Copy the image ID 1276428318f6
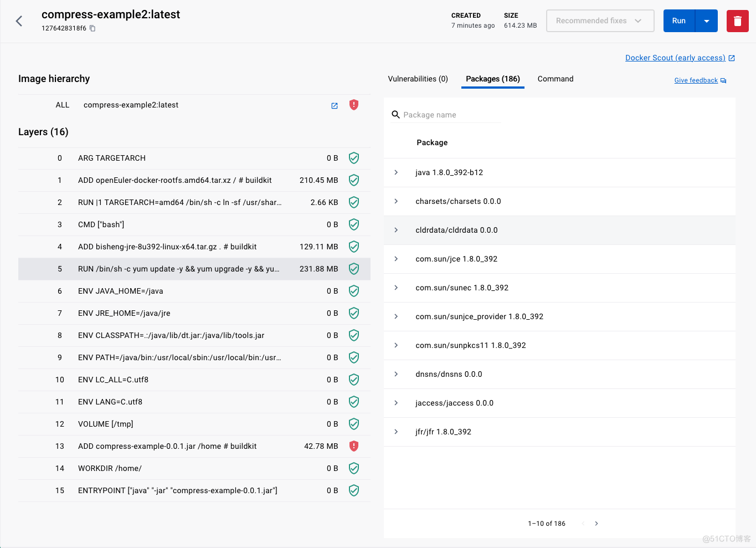This screenshot has height=548, width=756. pyautogui.click(x=92, y=28)
